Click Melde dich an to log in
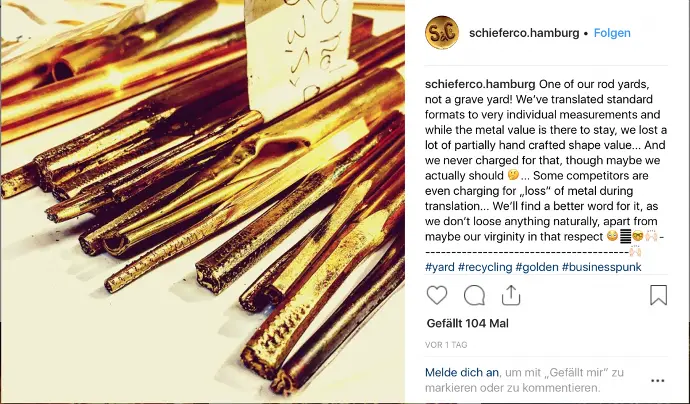This screenshot has width=690, height=404. click(x=462, y=373)
